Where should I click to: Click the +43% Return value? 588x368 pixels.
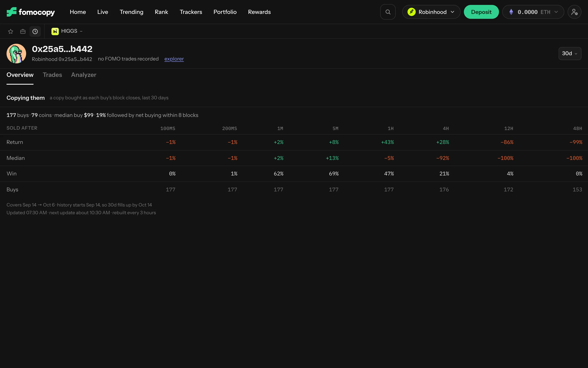[387, 142]
